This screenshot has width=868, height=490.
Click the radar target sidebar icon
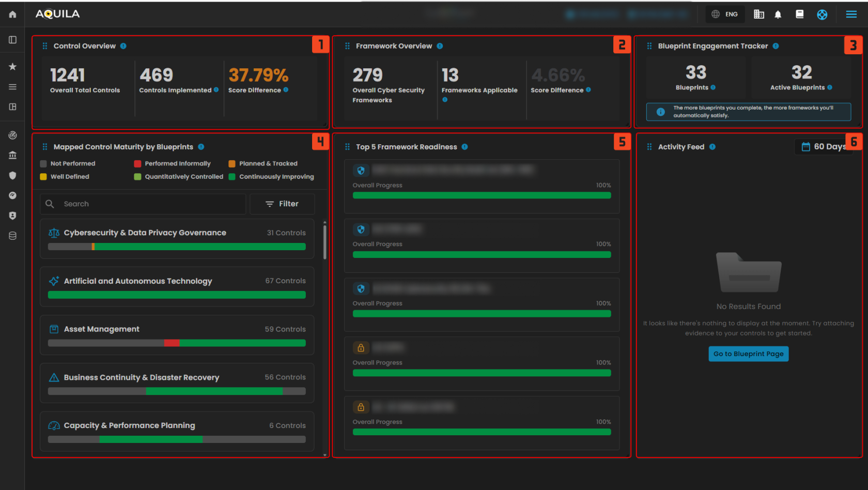[12, 135]
